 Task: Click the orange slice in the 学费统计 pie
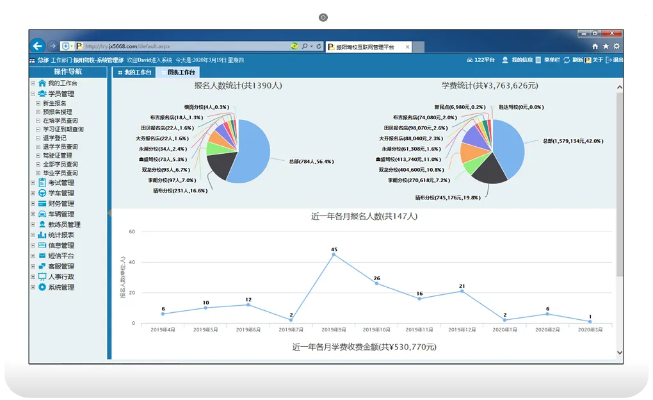(x=471, y=152)
